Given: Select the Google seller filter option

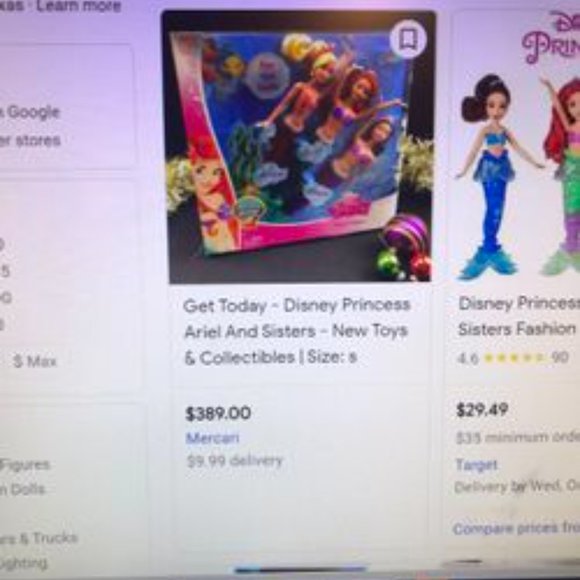Looking at the screenshot, I should (x=31, y=112).
